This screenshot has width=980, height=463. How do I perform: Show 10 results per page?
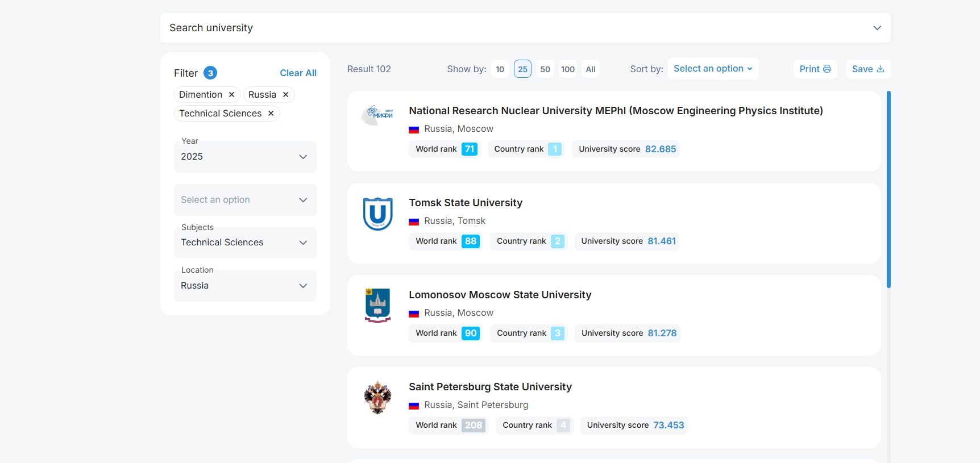click(x=500, y=69)
